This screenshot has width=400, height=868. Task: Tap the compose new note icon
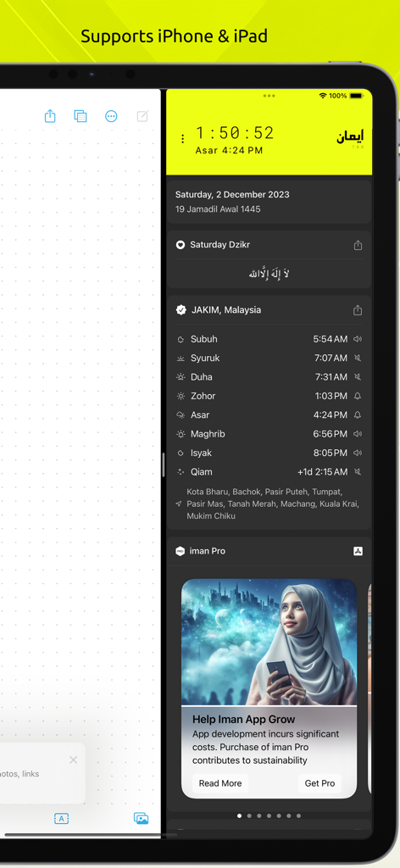[x=142, y=115]
